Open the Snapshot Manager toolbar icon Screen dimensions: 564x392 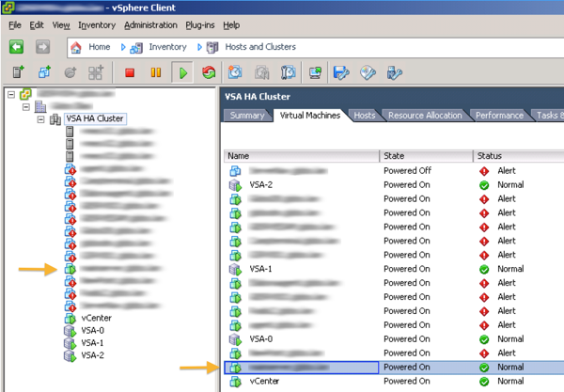289,72
